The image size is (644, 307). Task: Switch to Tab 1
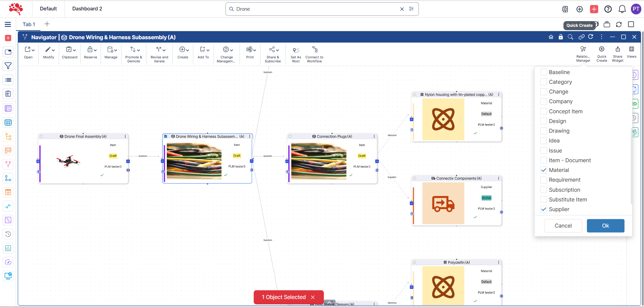pyautogui.click(x=29, y=24)
